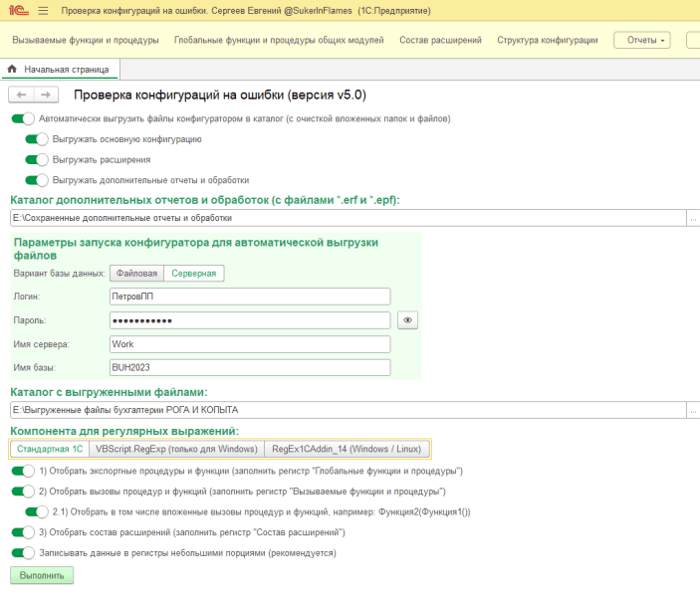Toggle the recommended small portions writing switch
This screenshot has width=700, height=597.
[23, 553]
